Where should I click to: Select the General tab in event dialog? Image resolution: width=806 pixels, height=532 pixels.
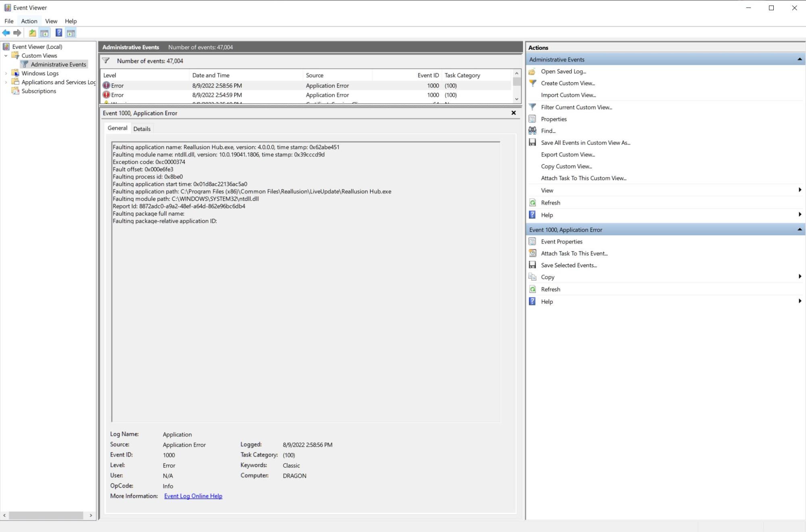pos(118,128)
